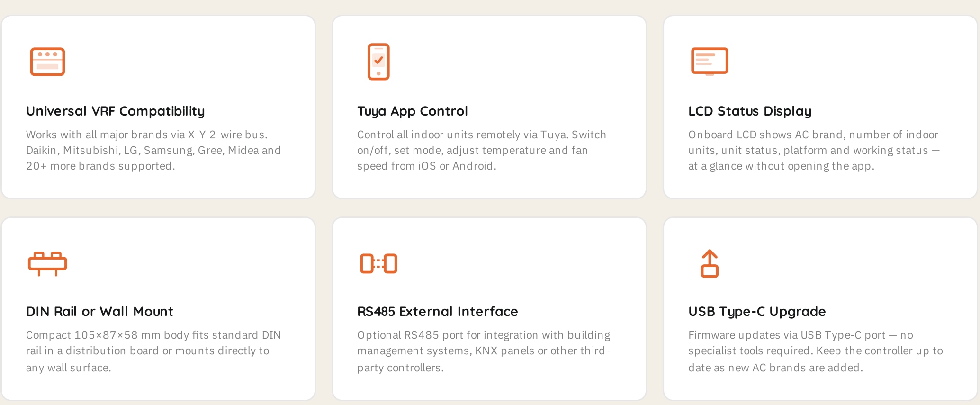This screenshot has width=980, height=405.
Task: Click the Optional RS485 port description text
Action: pyautogui.click(x=484, y=351)
